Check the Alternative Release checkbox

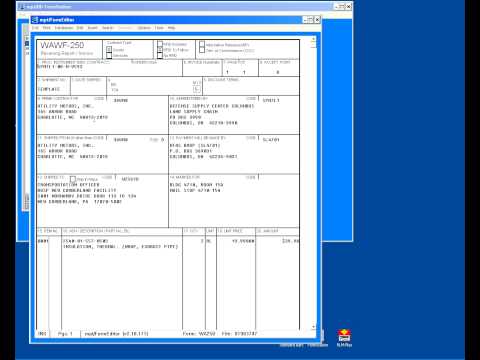pos(202,44)
